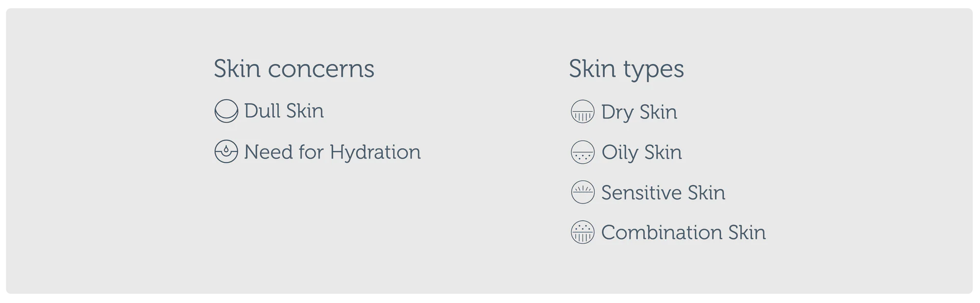The image size is (980, 303).
Task: Click the word Sensitive in types list
Action: coord(642,192)
